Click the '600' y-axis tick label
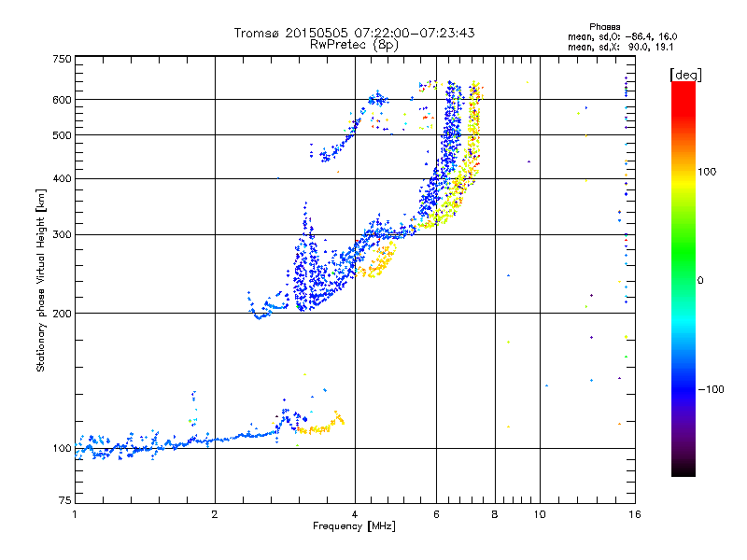Screen dimensions: 747x560 pos(62,100)
